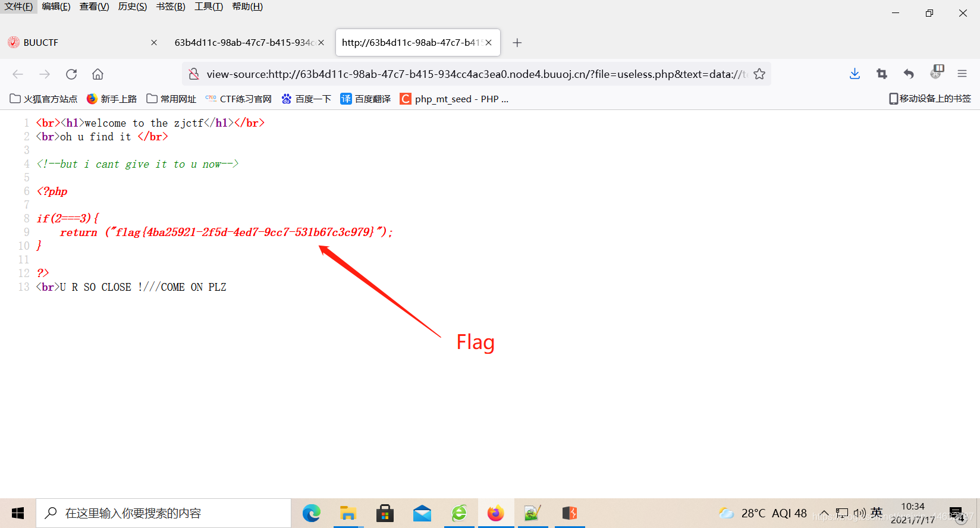Open the Firefox home page
This screenshot has width=980, height=528.
pyautogui.click(x=98, y=74)
